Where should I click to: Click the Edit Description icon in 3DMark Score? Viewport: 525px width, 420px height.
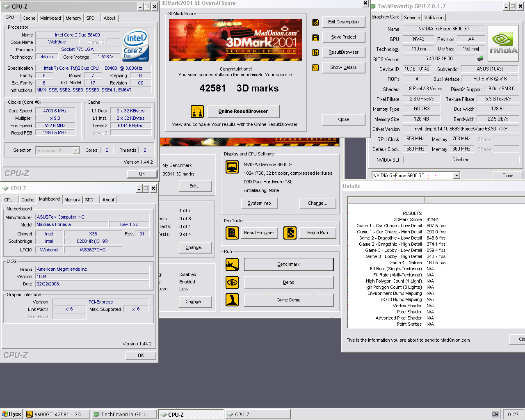(x=315, y=23)
